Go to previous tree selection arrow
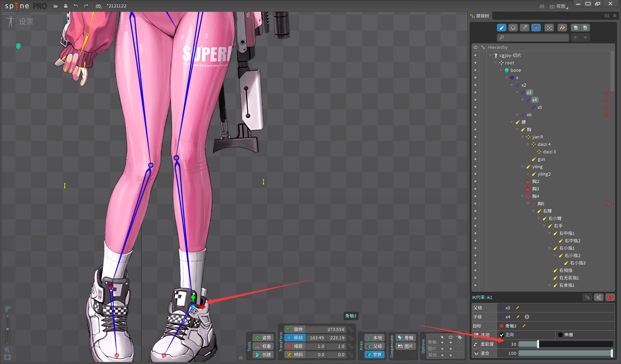This screenshot has width=621, height=364. point(576,37)
